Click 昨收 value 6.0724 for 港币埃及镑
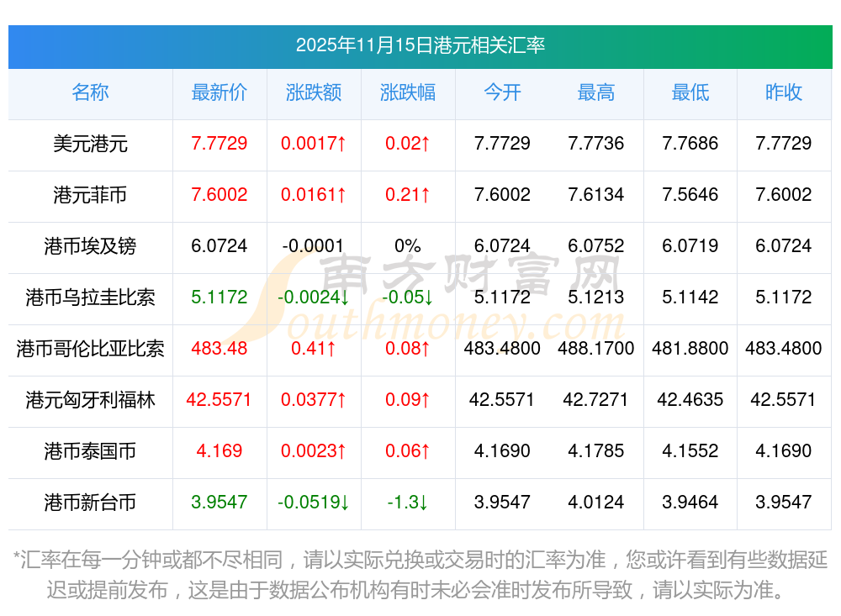This screenshot has height=616, width=841. coord(784,245)
